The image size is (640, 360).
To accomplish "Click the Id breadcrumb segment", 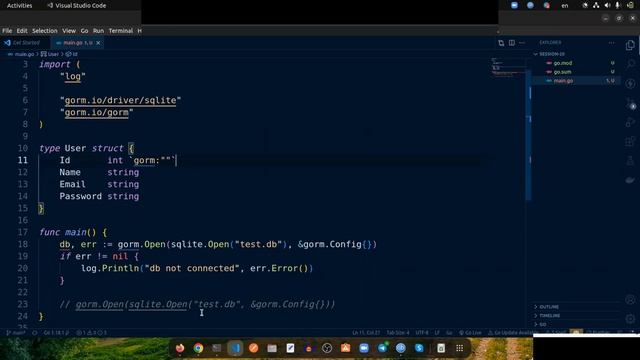I will (x=72, y=54).
